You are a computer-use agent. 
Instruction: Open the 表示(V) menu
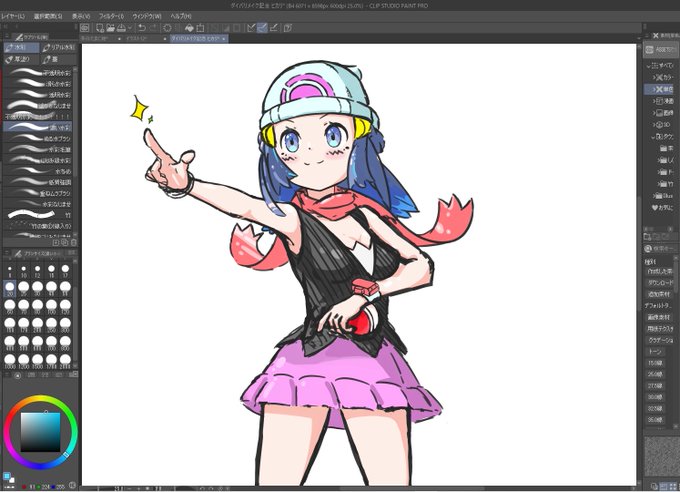coord(81,16)
